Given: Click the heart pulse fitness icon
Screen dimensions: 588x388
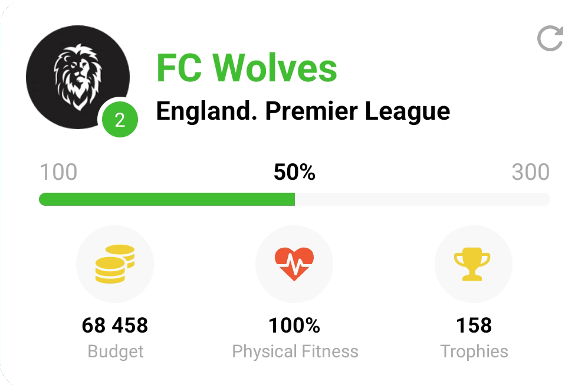Looking at the screenshot, I should 294,264.
